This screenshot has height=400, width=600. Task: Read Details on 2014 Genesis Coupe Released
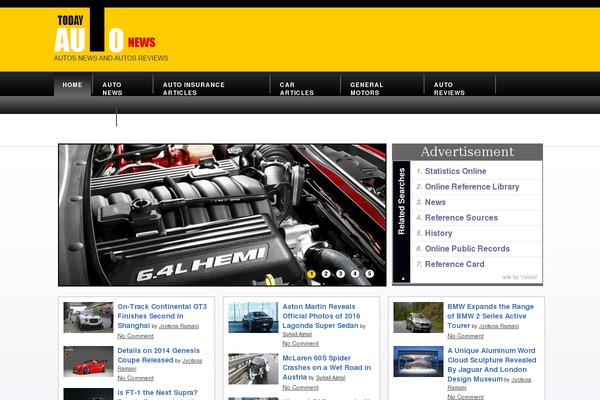pos(158,355)
